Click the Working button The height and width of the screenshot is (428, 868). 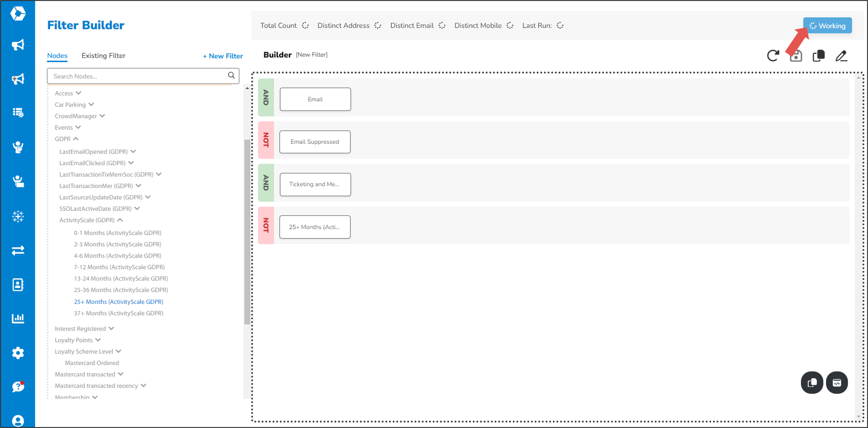point(828,25)
